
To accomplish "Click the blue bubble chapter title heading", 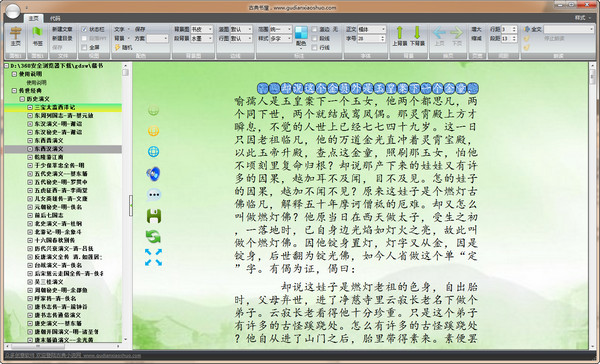I will (x=368, y=88).
